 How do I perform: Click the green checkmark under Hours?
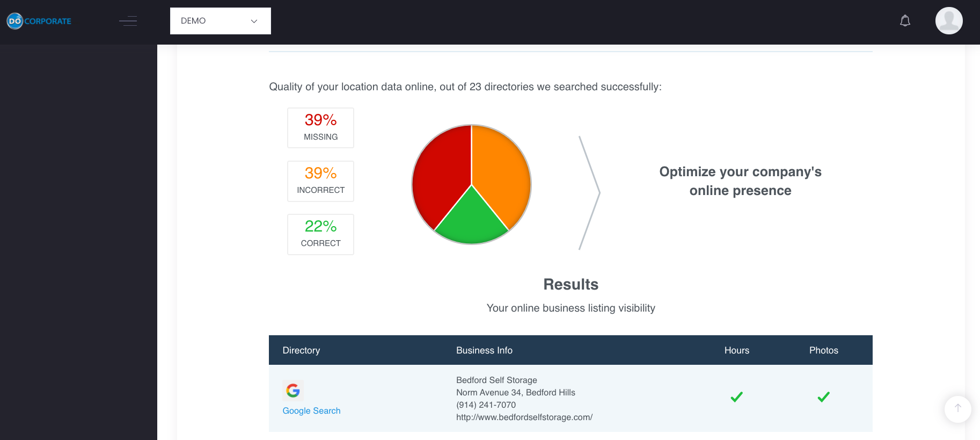pos(736,397)
